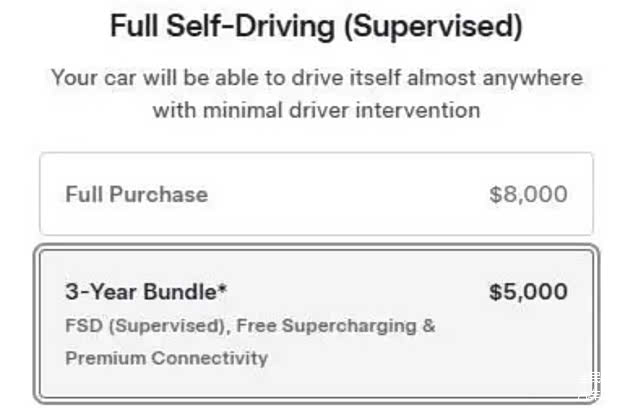Click the $5,000 bundle price
630x408 pixels.
tap(528, 292)
